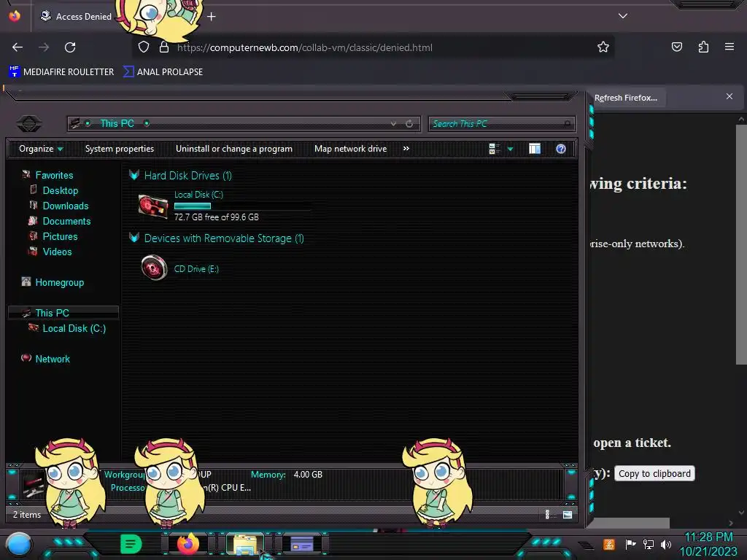Bookmark this page with the star icon
The height and width of the screenshot is (560, 747).
tap(603, 47)
